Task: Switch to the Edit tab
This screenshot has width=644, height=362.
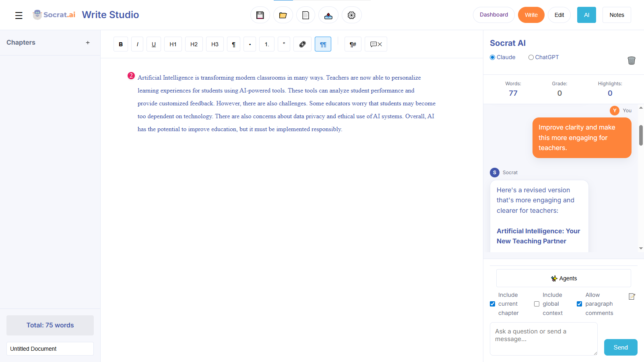Action: (x=559, y=15)
